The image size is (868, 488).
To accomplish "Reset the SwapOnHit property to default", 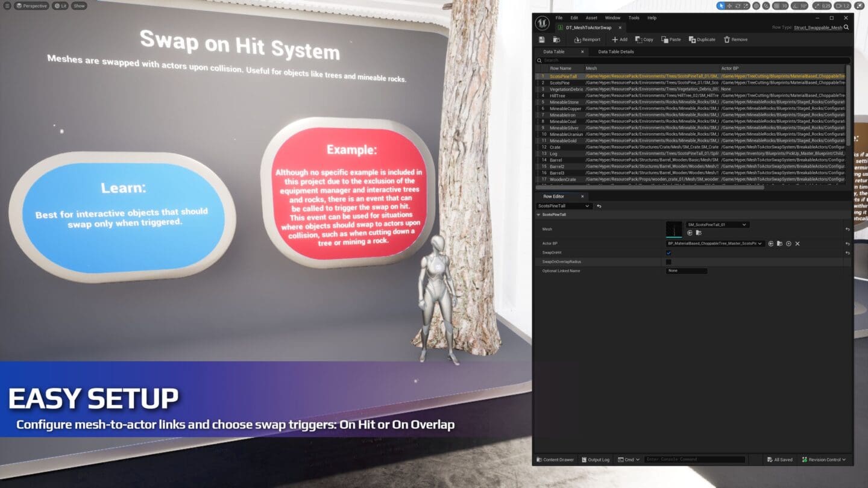I will [x=848, y=252].
